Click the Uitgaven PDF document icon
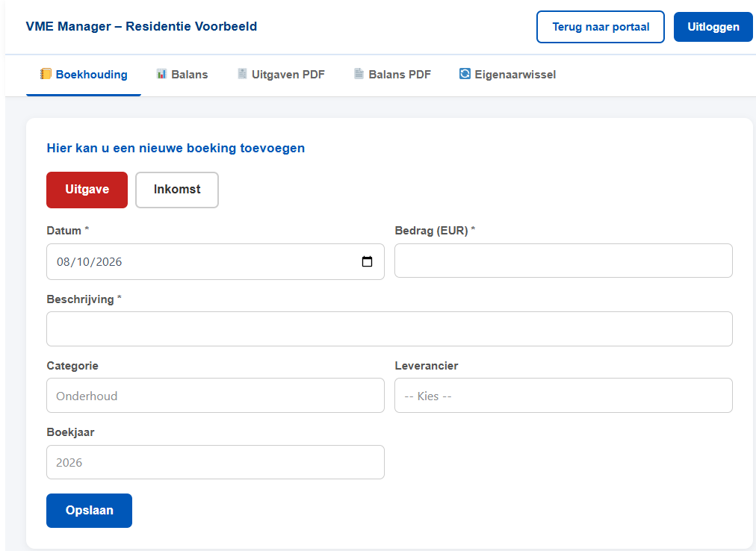The image size is (756, 551). pyautogui.click(x=242, y=74)
